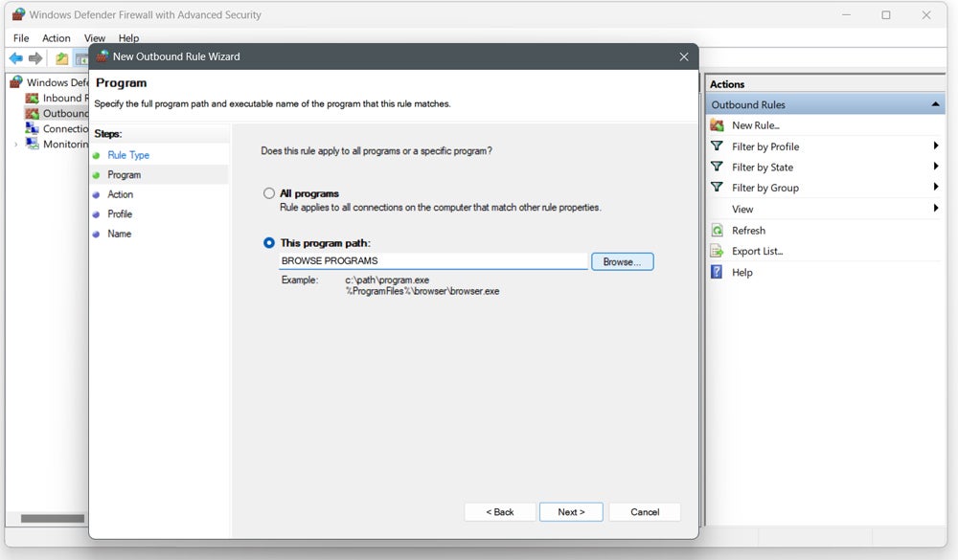Click inside the program path text field
Image resolution: width=958 pixels, height=560 pixels.
pos(431,260)
